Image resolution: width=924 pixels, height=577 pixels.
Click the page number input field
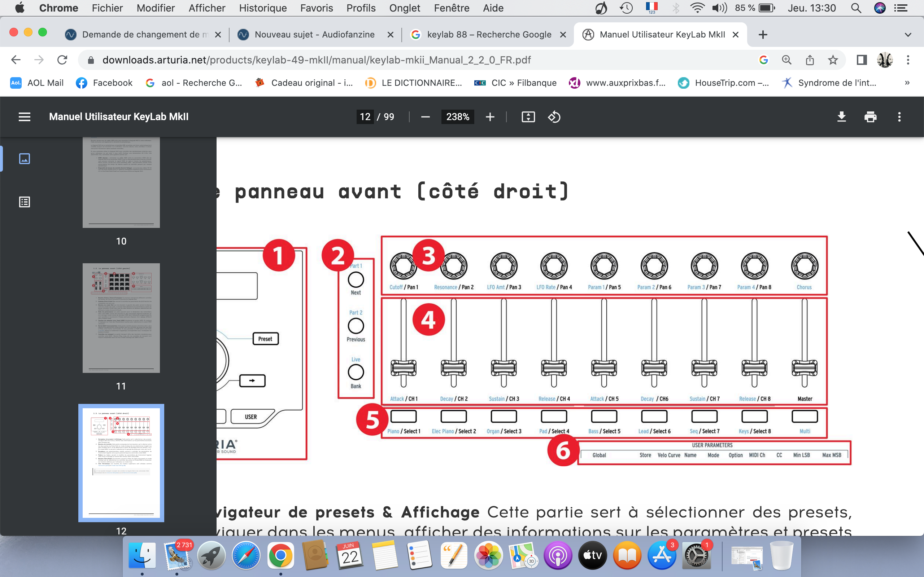click(x=365, y=117)
